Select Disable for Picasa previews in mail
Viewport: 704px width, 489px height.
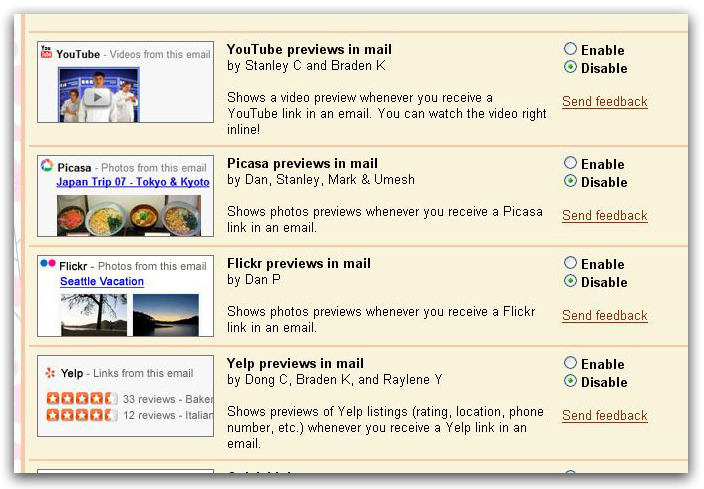pyautogui.click(x=570, y=181)
